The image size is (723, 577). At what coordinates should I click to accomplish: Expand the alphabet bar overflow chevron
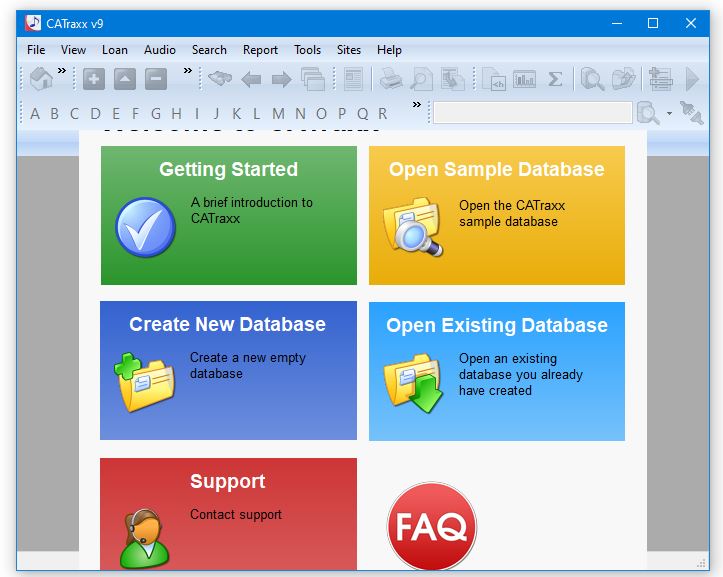(x=417, y=104)
